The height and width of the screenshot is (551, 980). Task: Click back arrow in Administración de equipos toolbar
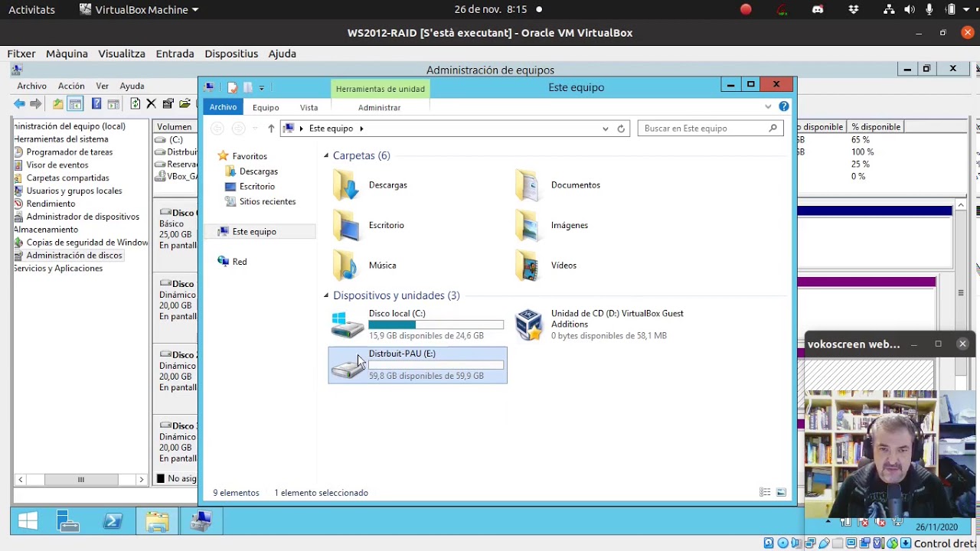click(x=19, y=103)
